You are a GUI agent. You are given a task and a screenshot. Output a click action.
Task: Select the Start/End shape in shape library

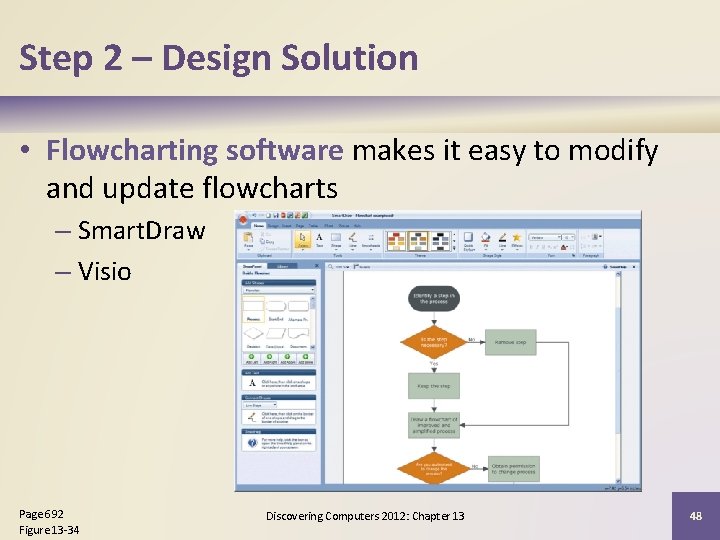[x=276, y=310]
